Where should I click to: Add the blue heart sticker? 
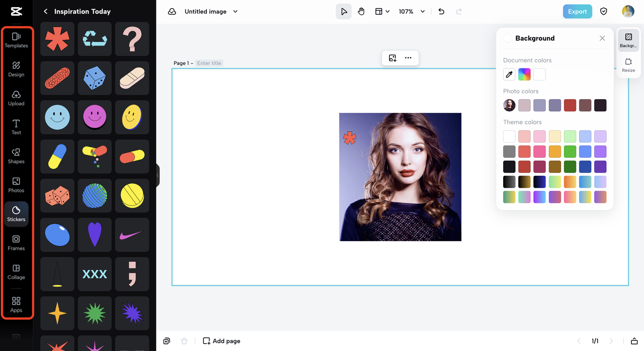click(95, 235)
